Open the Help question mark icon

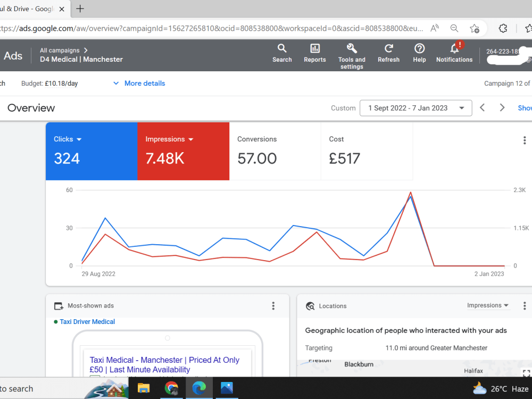pyautogui.click(x=419, y=53)
